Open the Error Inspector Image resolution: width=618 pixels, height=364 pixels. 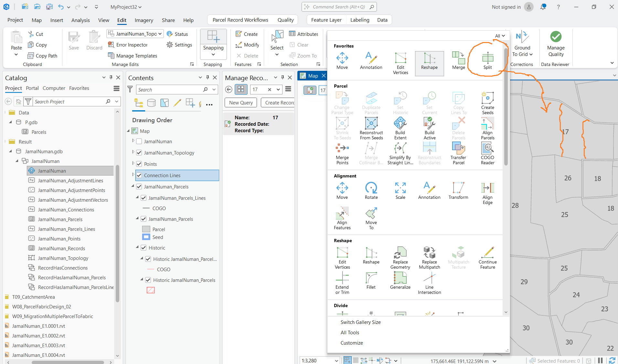pos(128,45)
